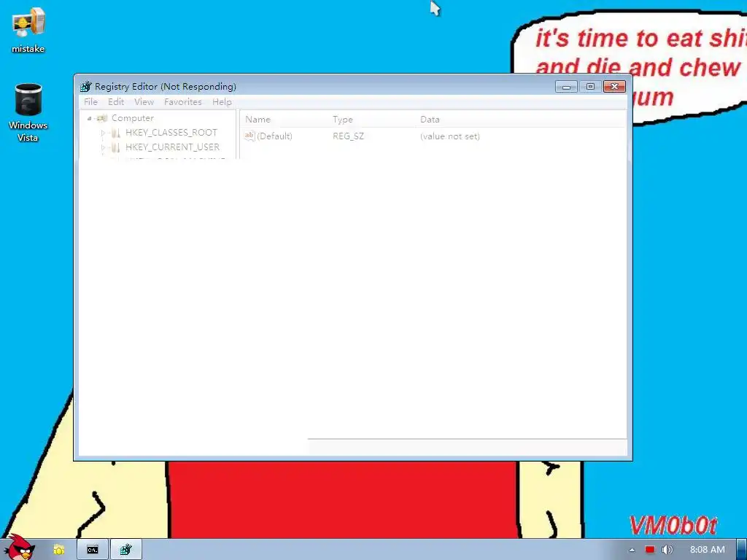The width and height of the screenshot is (747, 560).
Task: Expand the HKEY_CLASSES_ROOT key
Action: (x=103, y=133)
